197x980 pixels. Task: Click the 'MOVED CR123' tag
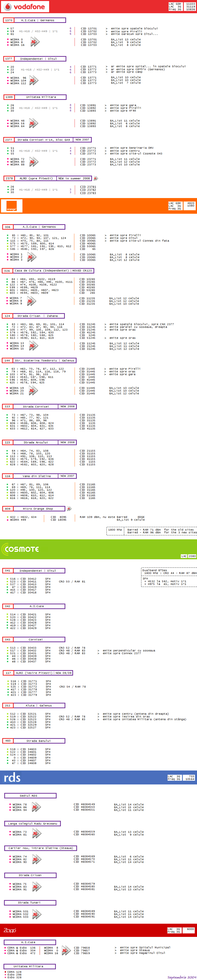tap(82, 271)
